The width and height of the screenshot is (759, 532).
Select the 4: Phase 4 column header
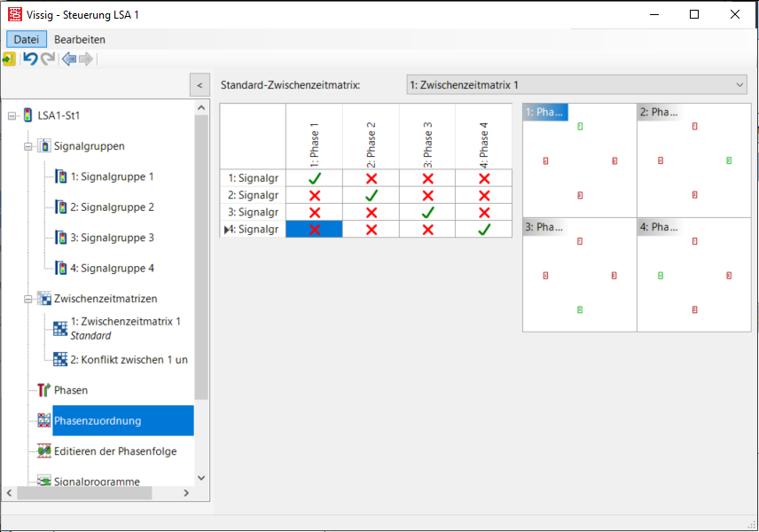pyautogui.click(x=483, y=137)
